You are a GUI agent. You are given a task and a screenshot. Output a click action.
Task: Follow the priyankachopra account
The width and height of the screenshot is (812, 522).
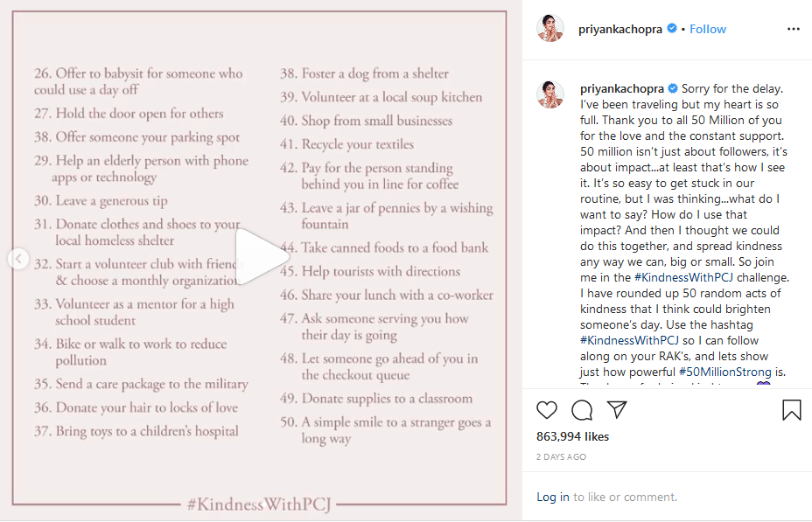708,29
